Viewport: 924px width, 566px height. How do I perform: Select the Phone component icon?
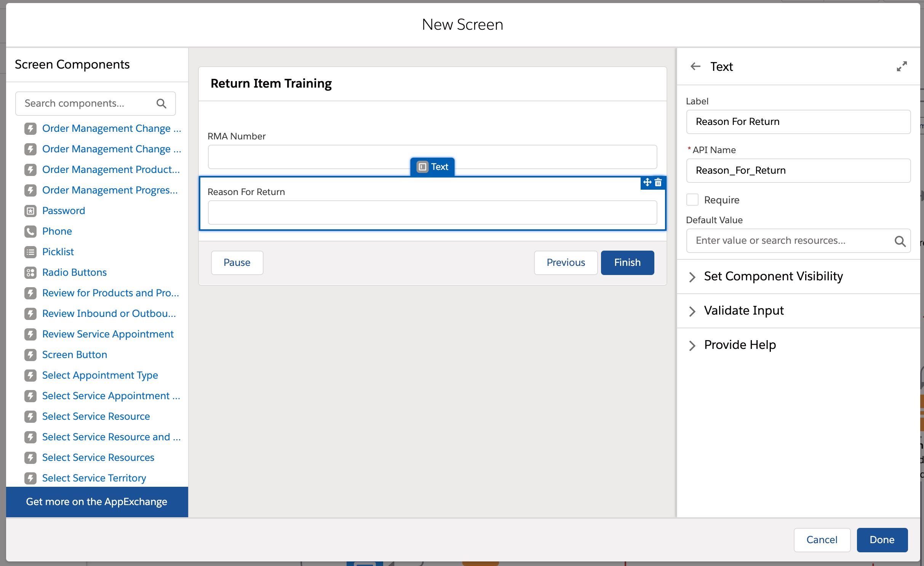pos(30,231)
